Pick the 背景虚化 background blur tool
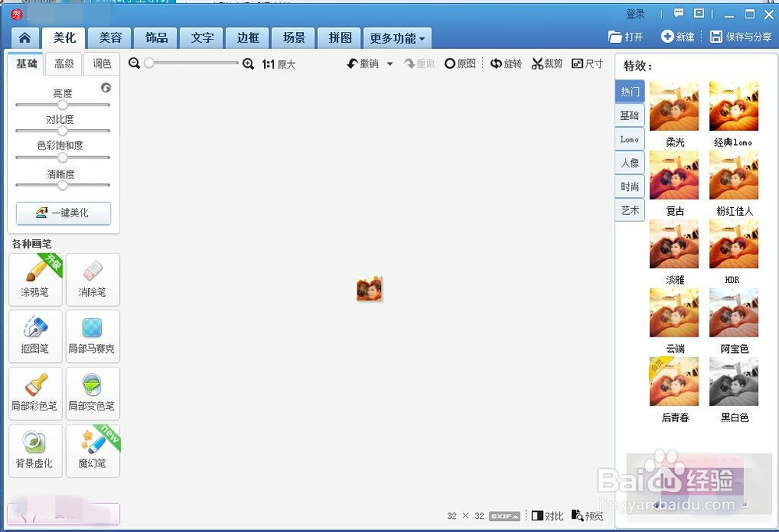Viewport: 779px width, 532px height. [x=35, y=450]
